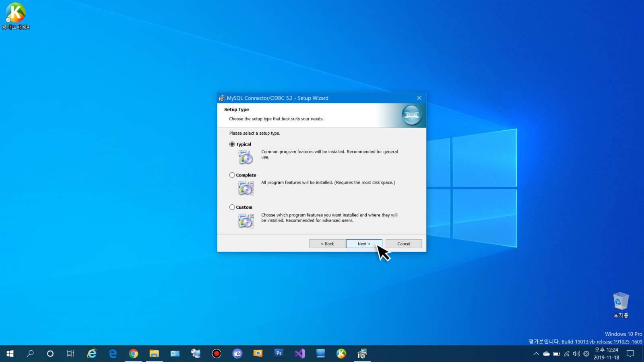Launch Microsoft Edge from the taskbar
The image size is (644, 362).
[113, 354]
